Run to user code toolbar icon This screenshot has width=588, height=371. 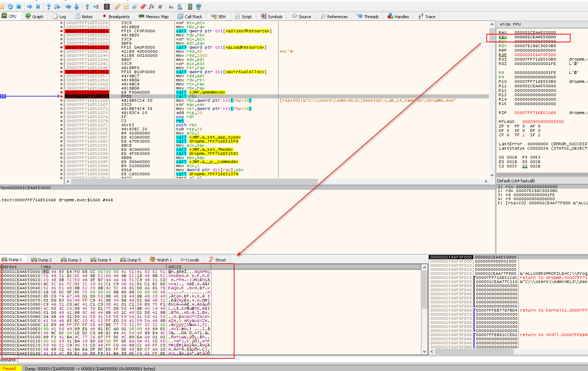(x=96, y=7)
